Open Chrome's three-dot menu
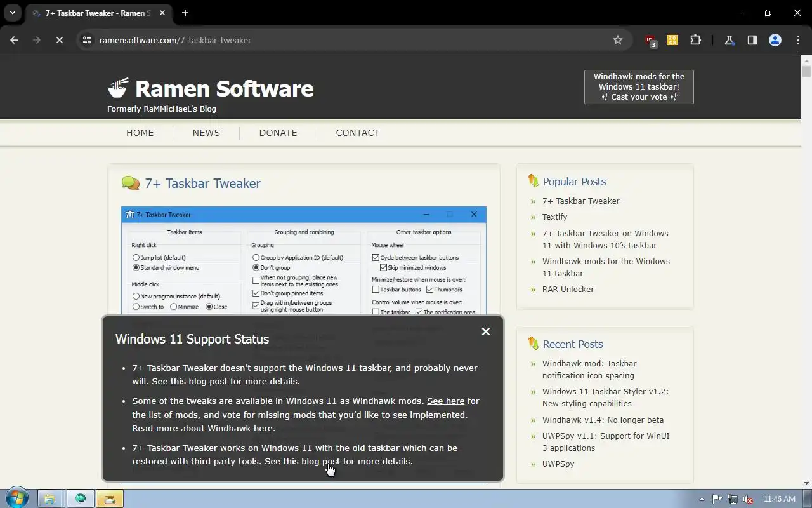Screen dimensions: 812x508 pos(798,40)
